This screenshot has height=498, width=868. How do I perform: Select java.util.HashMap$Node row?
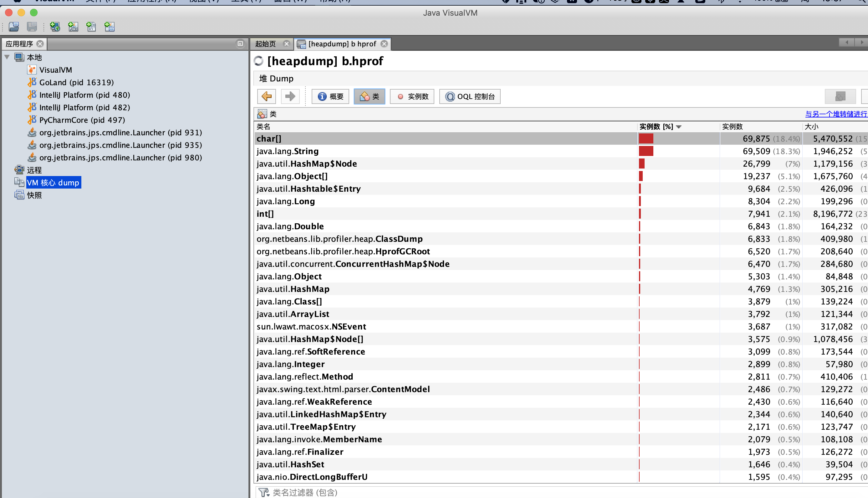point(561,163)
